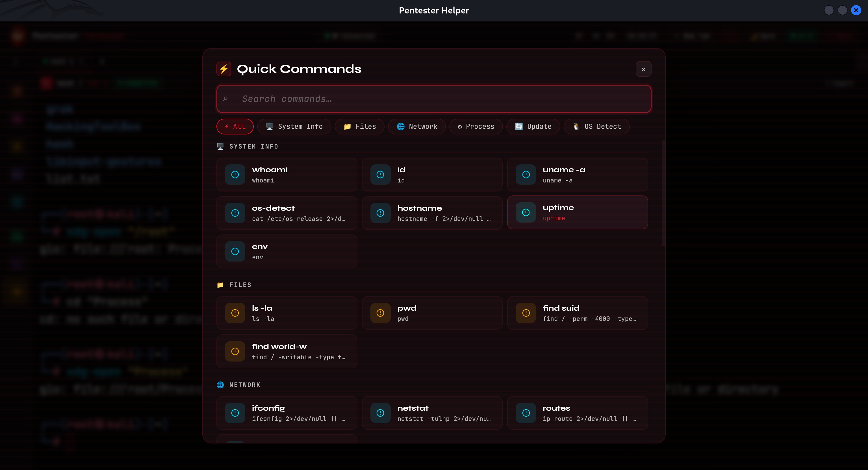Click the routes command icon
The image size is (868, 470).
point(526,413)
